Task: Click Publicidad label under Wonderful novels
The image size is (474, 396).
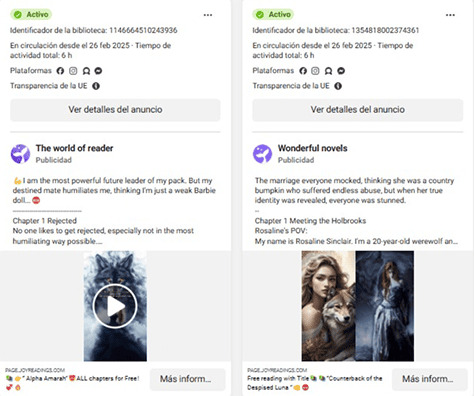Action: pyautogui.click(x=296, y=160)
